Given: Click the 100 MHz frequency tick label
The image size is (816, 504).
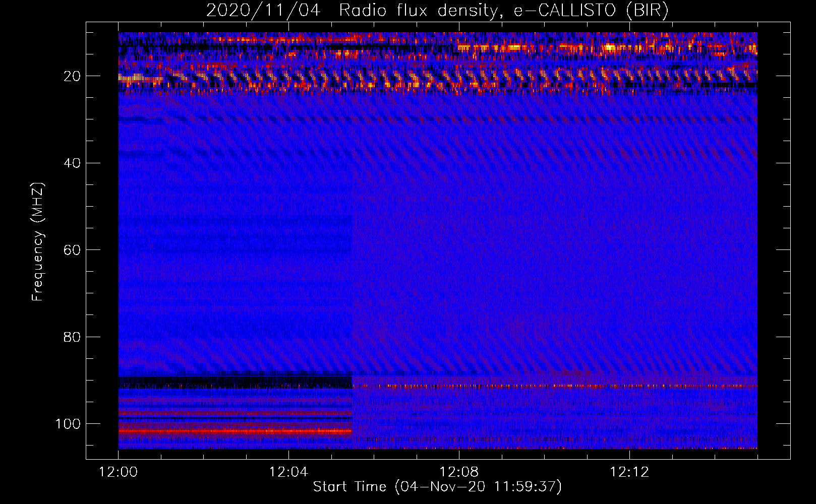Looking at the screenshot, I should pos(68,424).
